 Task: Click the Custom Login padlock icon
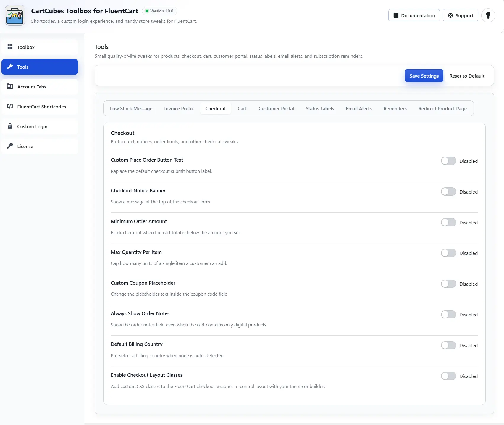click(x=10, y=126)
